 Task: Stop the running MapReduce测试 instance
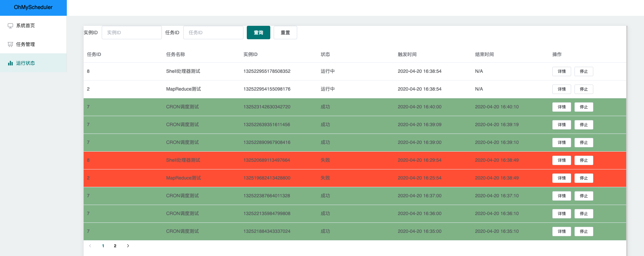pos(584,89)
